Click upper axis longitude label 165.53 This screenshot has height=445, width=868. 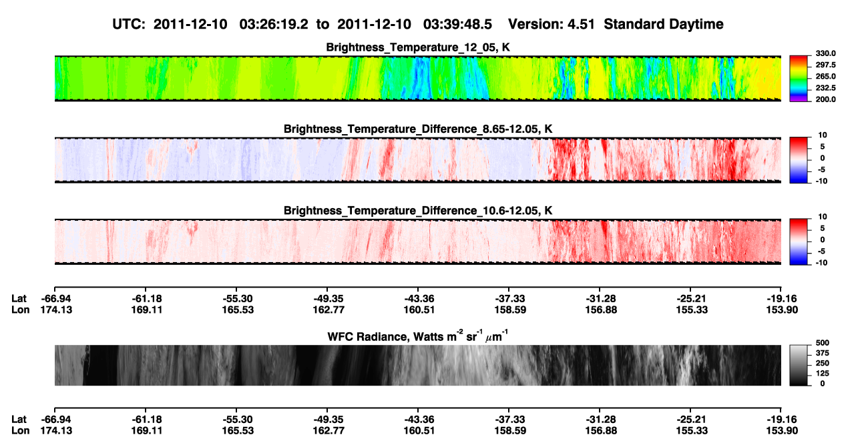(x=236, y=310)
